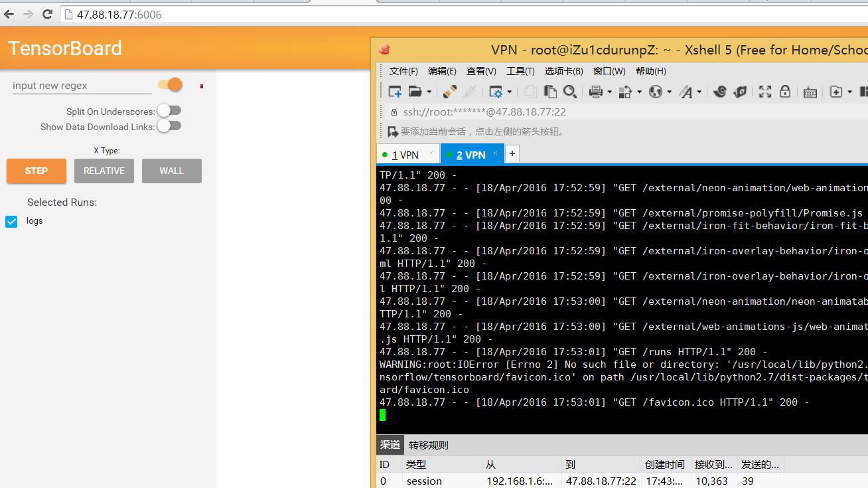868x488 pixels.
Task: Close the '2 VPN' tab
Action: pyautogui.click(x=495, y=153)
